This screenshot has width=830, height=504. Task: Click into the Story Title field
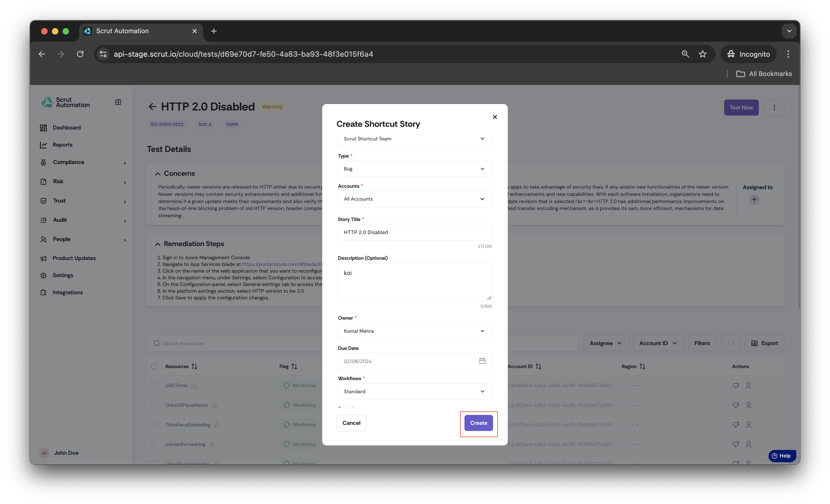[x=414, y=232]
